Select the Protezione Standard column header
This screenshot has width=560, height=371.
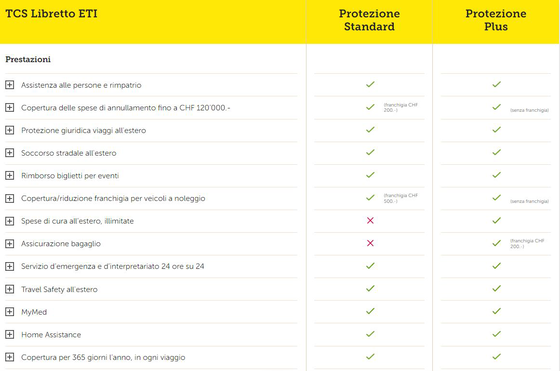coord(369,20)
